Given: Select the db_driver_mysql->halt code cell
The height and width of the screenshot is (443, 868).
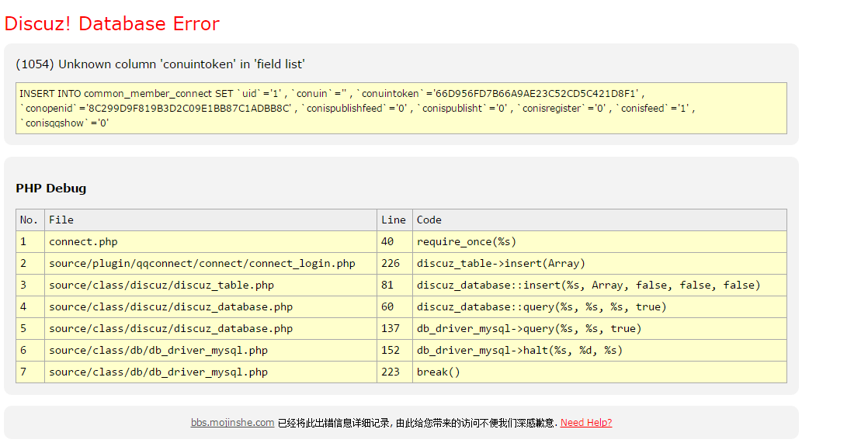Looking at the screenshot, I should click(599, 350).
